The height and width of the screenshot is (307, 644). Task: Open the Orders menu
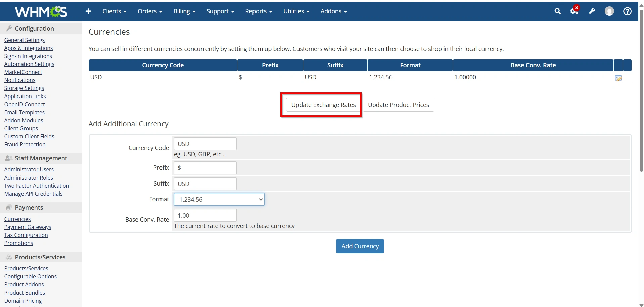(x=150, y=11)
